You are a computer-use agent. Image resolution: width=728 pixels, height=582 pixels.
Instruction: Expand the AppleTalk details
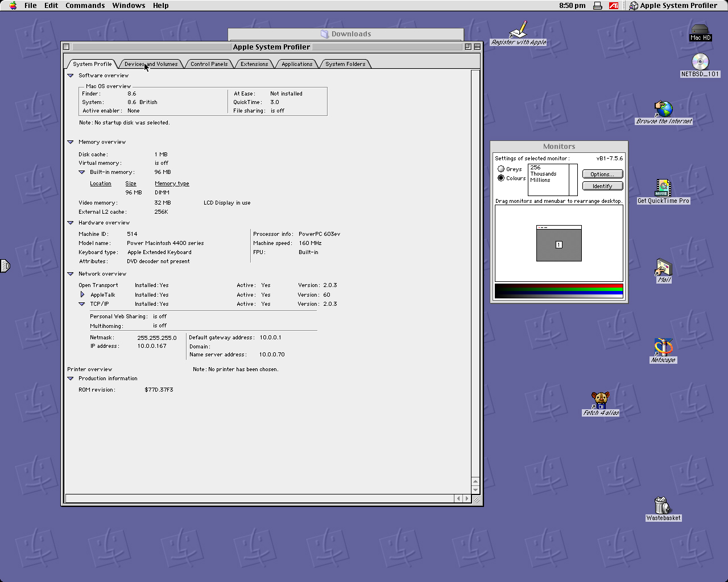pyautogui.click(x=82, y=294)
